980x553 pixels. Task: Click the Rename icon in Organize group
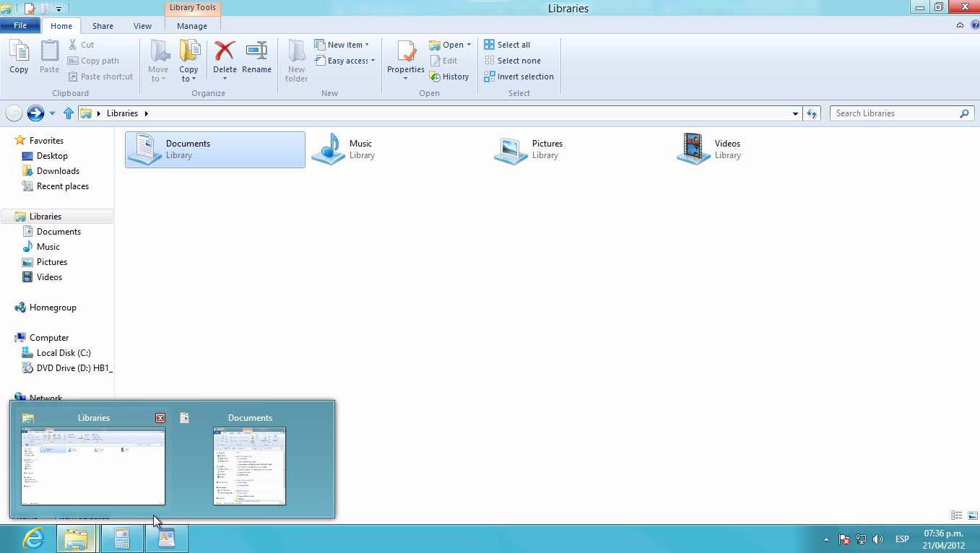coord(256,52)
